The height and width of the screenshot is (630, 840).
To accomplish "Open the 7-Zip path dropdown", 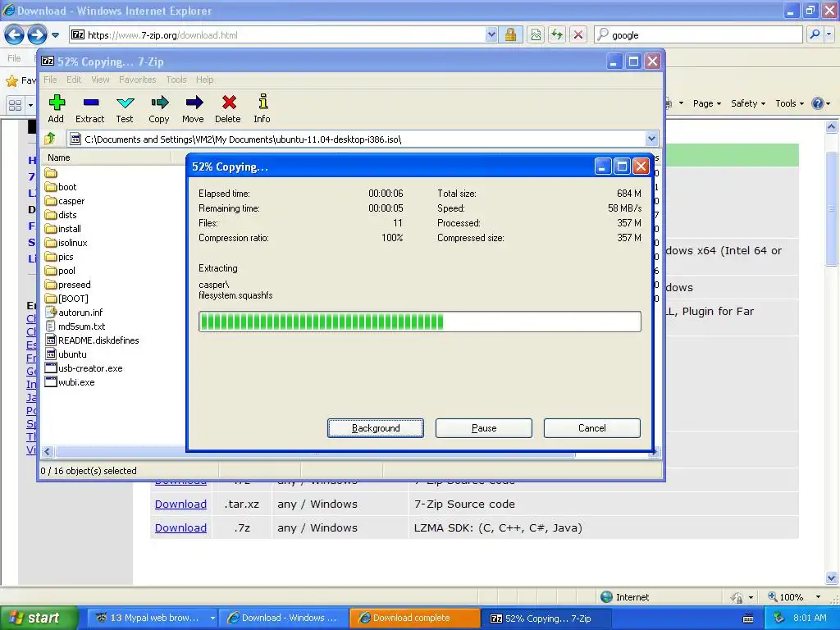I will tap(651, 139).
